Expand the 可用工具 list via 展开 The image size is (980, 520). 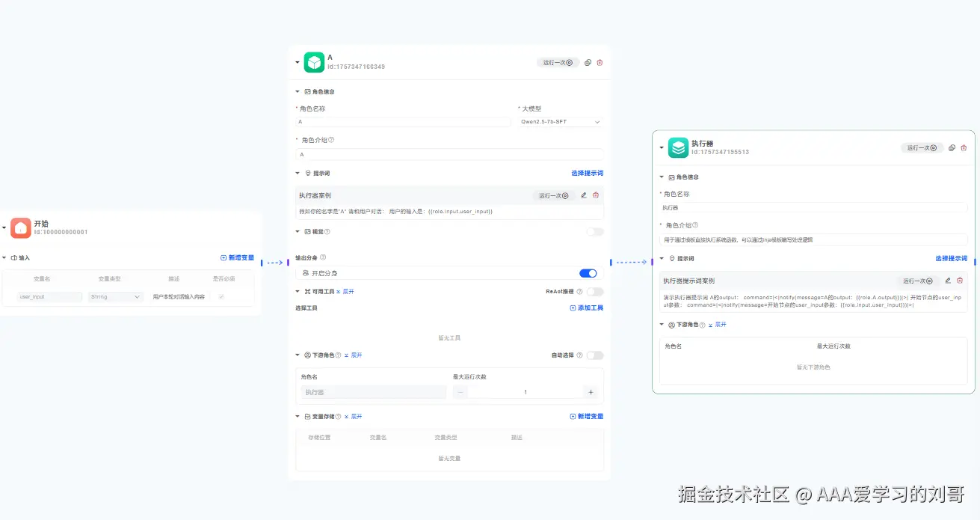click(x=345, y=292)
